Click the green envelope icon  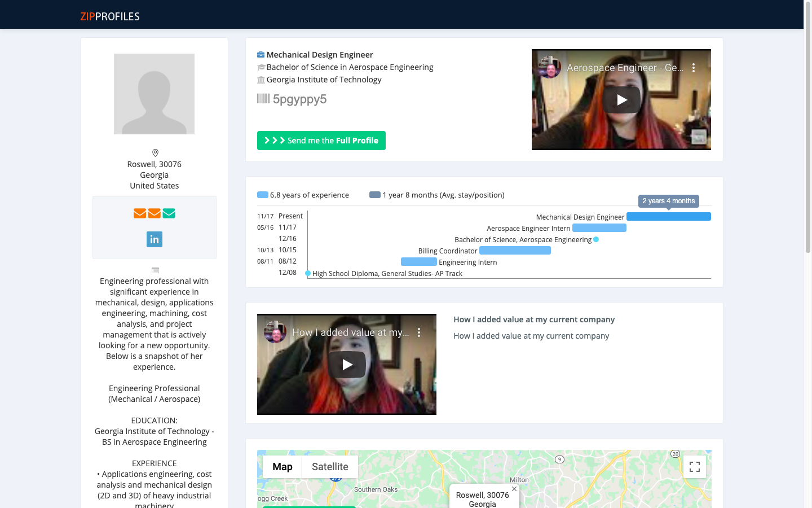[169, 213]
